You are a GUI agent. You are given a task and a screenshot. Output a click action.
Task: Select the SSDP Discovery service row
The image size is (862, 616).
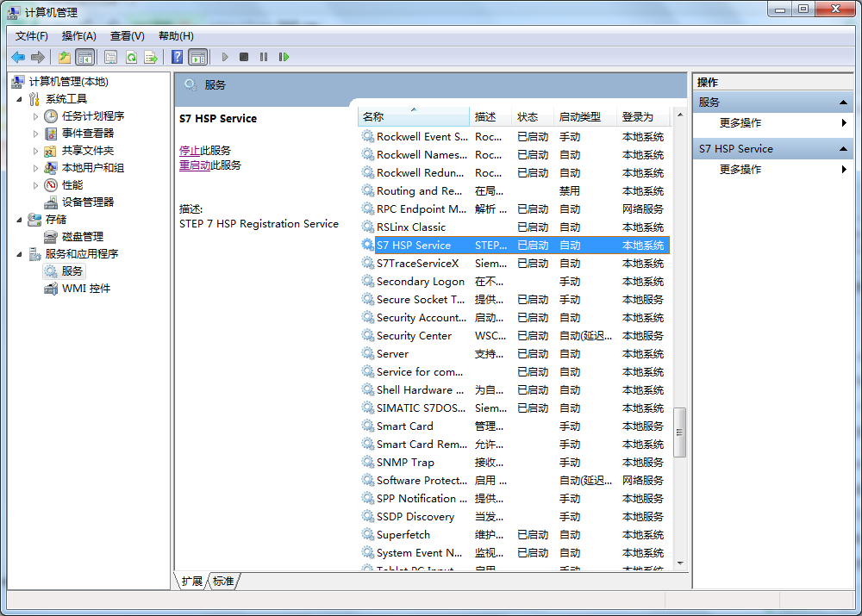click(x=515, y=517)
